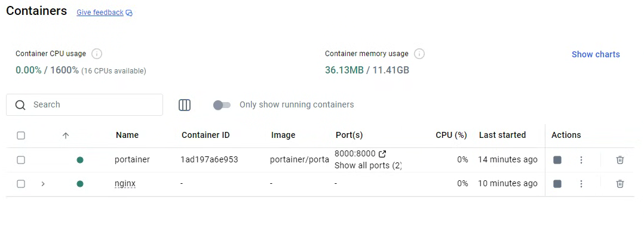Check the select-all containers checkbox

pos(21,135)
